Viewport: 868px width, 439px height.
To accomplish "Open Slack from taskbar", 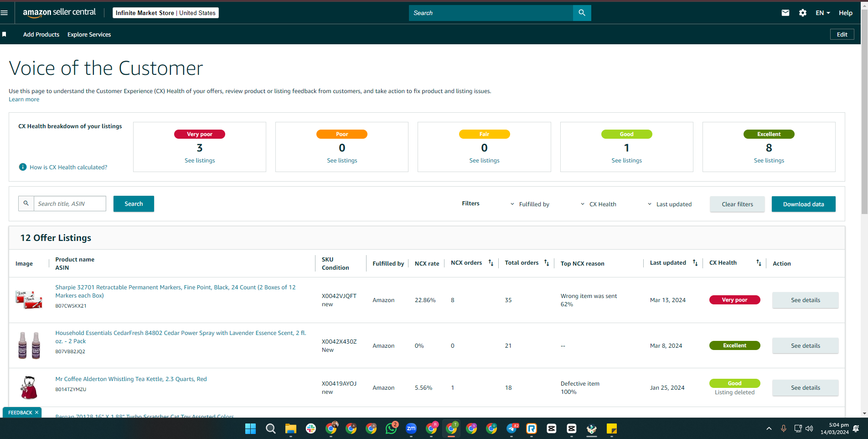I will click(x=311, y=429).
